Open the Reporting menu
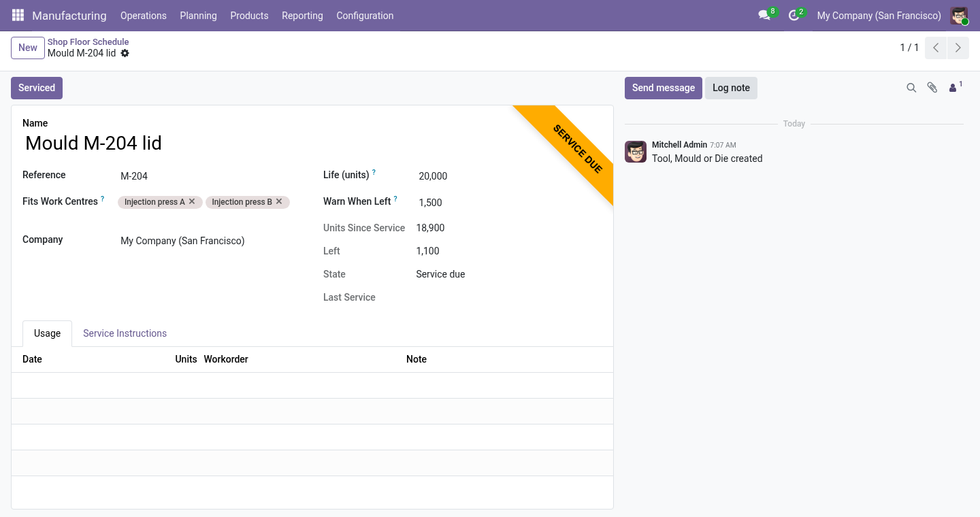This screenshot has height=517, width=980. pyautogui.click(x=302, y=16)
